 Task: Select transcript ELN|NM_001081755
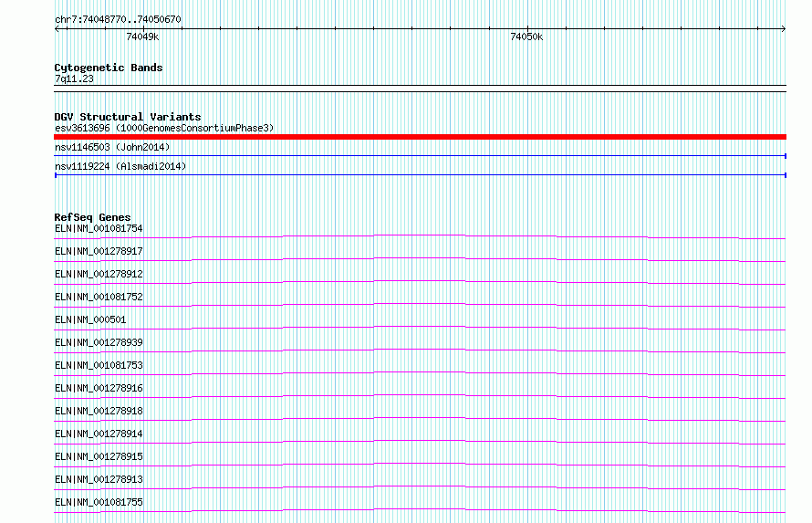click(99, 502)
